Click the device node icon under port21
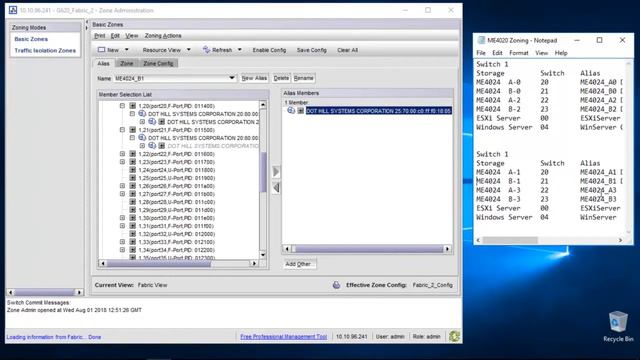This screenshot has height=360, width=640. click(142, 138)
